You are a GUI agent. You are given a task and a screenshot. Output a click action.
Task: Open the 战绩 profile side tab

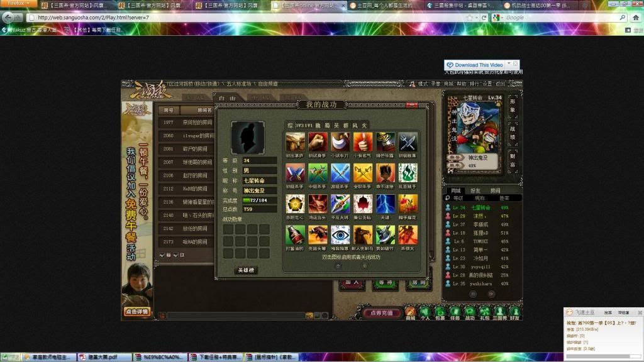[513, 133]
